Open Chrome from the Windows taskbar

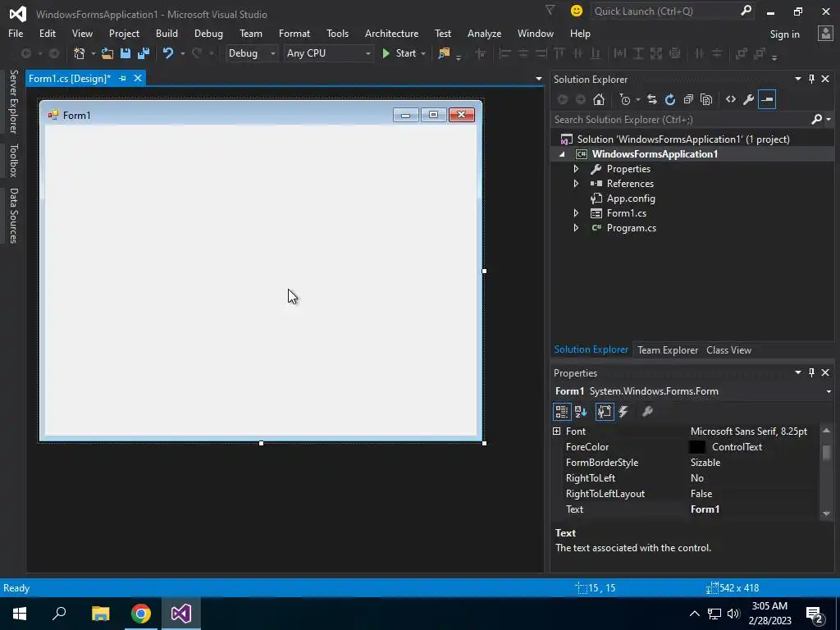[x=141, y=614]
